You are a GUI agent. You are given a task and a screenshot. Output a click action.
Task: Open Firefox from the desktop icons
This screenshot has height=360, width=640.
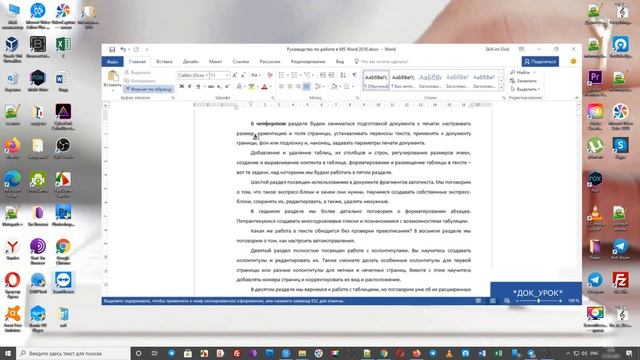[x=13, y=149]
